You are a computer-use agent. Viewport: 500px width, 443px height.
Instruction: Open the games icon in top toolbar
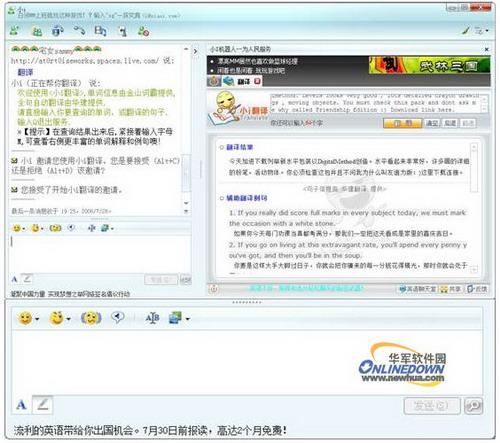pyautogui.click(x=123, y=31)
